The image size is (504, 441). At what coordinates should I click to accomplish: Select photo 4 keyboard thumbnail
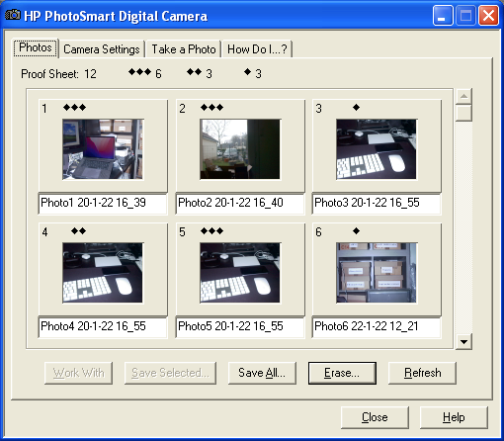(x=103, y=273)
